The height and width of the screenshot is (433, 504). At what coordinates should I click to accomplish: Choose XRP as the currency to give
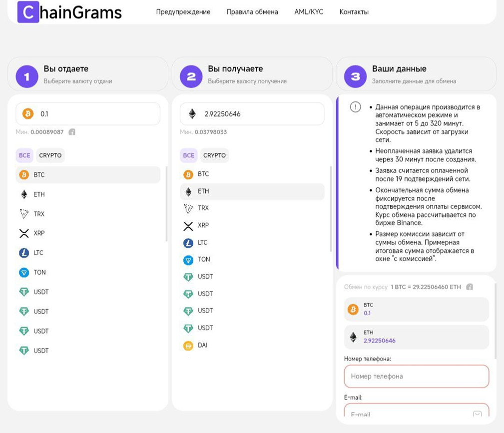[88, 233]
